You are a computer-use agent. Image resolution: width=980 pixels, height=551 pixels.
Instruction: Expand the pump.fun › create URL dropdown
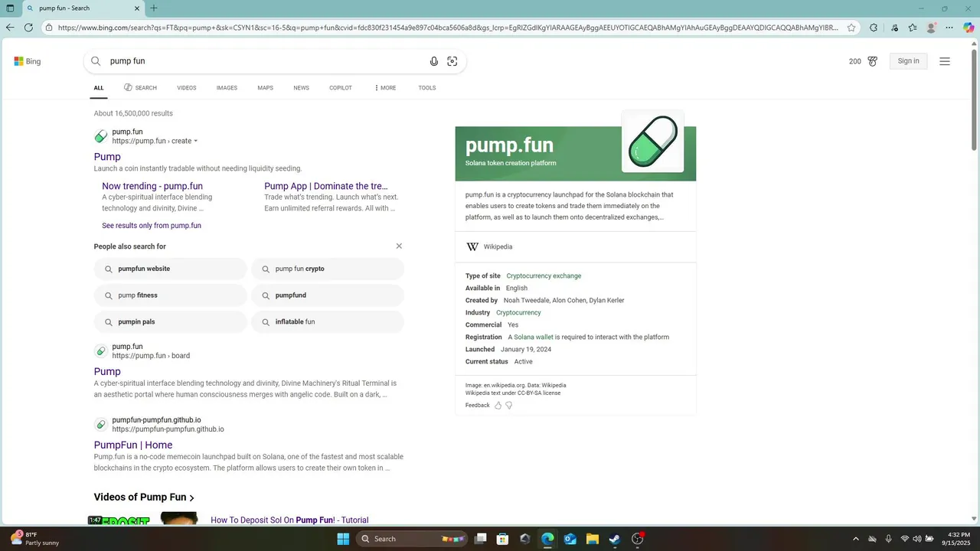195,141
